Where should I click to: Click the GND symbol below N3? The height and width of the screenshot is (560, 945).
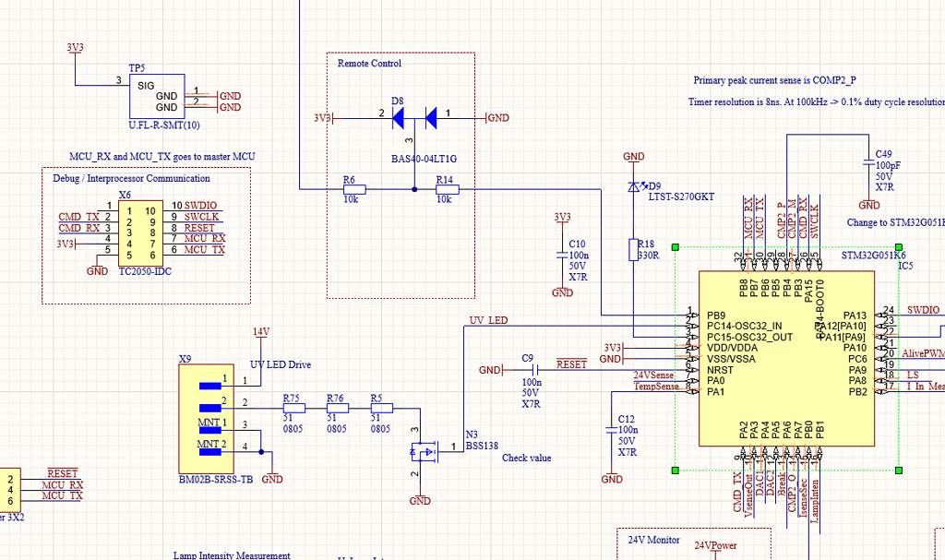click(420, 499)
